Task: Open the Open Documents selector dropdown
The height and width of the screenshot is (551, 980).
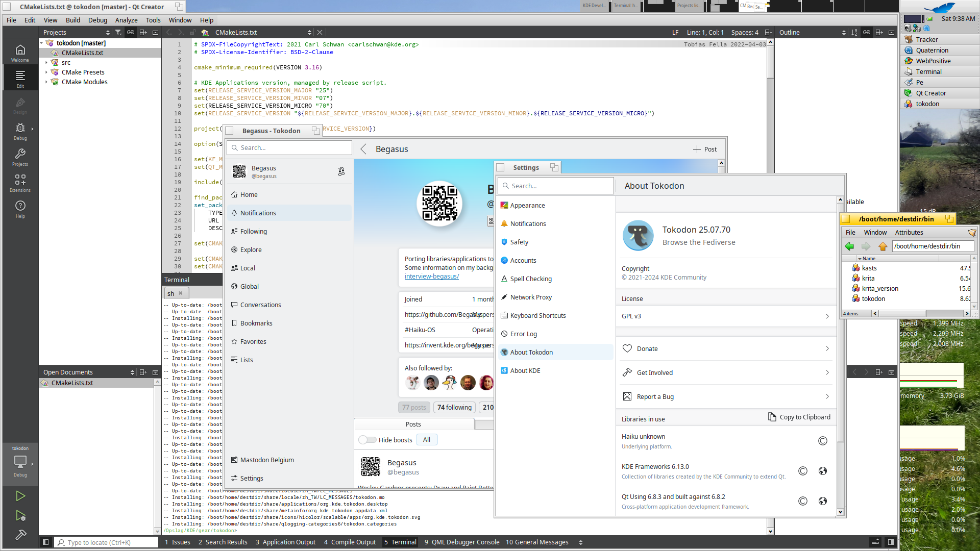Action: [89, 372]
